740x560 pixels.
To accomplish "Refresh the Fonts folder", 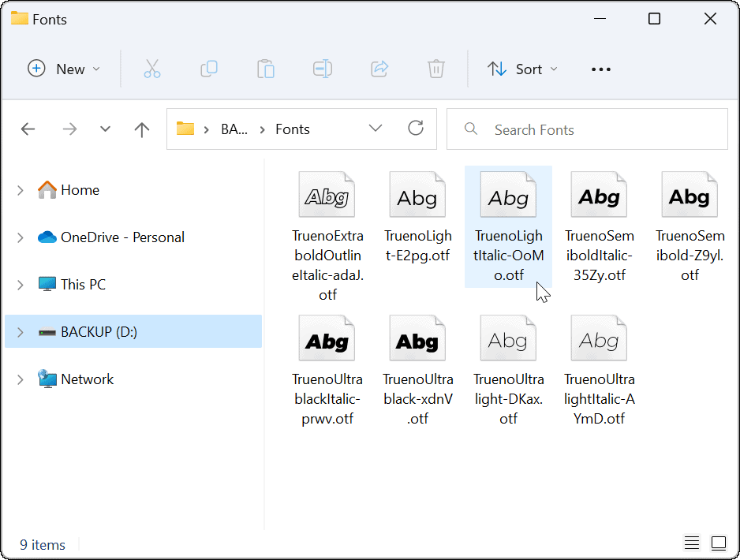I will click(x=416, y=129).
